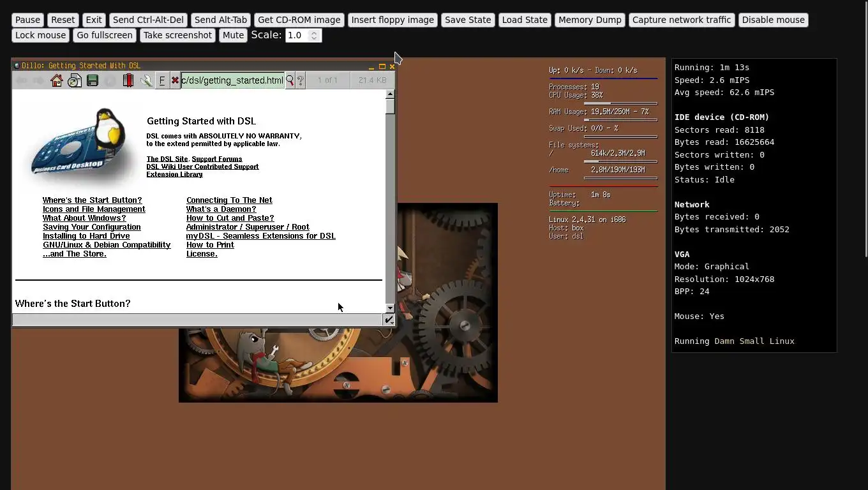Open The DSL Site link

(x=167, y=159)
